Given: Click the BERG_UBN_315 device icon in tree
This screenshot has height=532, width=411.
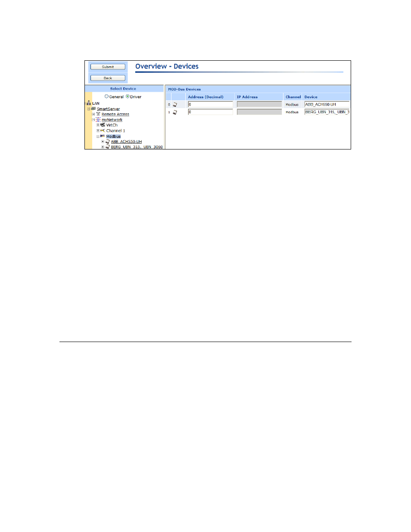Looking at the screenshot, I should [107, 146].
